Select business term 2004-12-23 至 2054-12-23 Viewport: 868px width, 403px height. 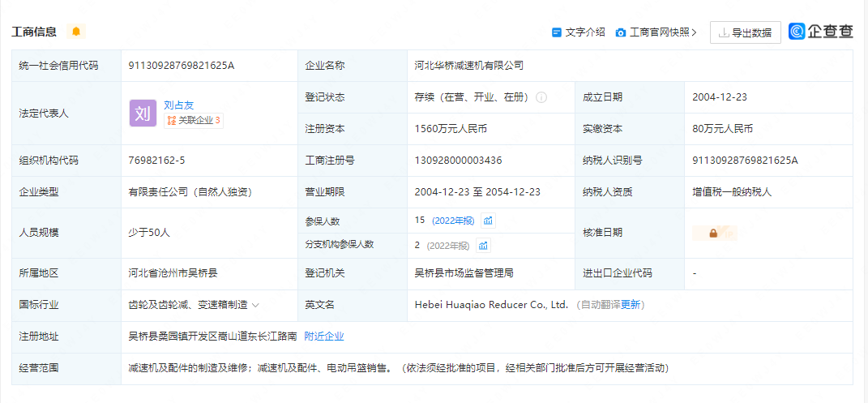click(477, 192)
